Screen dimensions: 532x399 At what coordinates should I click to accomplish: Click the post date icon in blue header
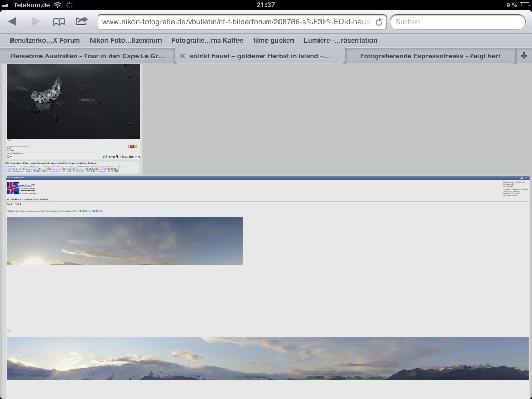[7, 178]
